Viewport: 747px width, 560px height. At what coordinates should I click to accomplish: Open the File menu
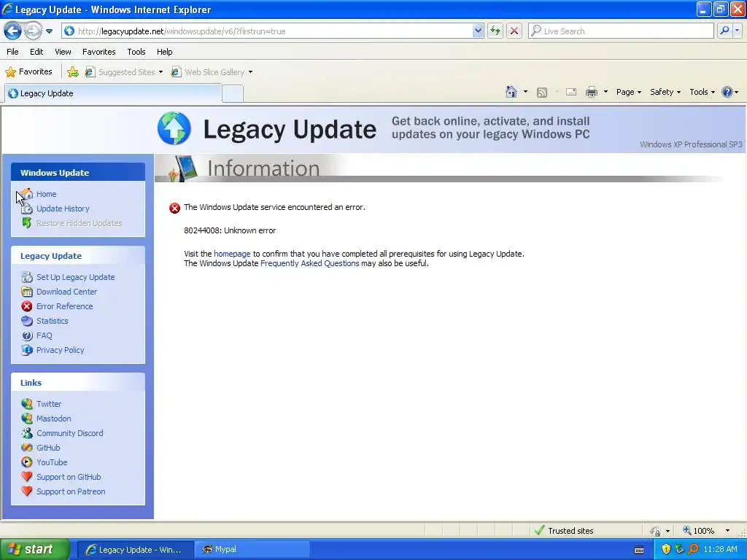click(x=12, y=52)
